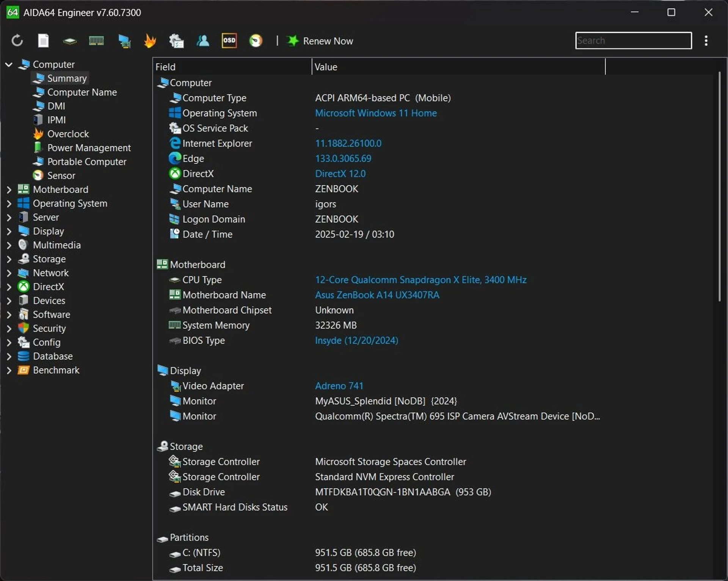
Task: Expand the Network tree node
Action: pyautogui.click(x=9, y=273)
